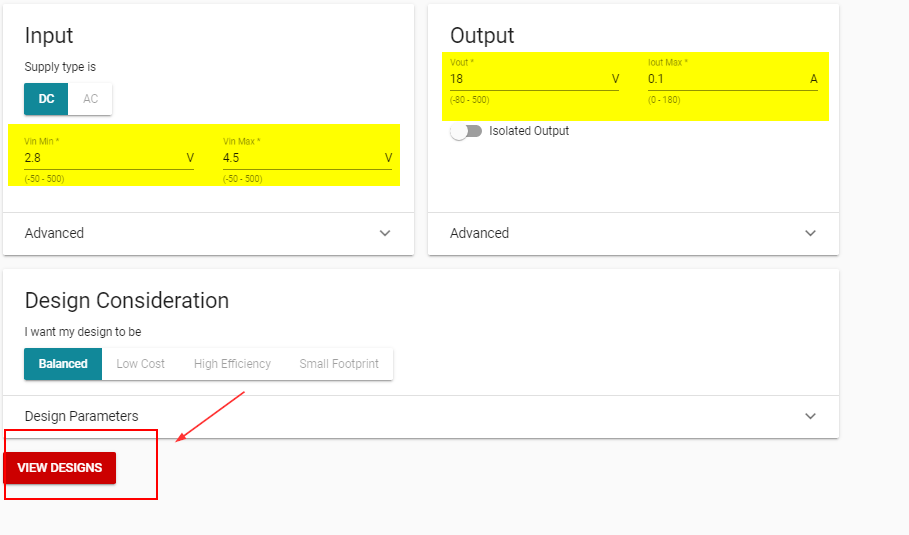Choose the Low Cost design option
Image resolution: width=909 pixels, height=535 pixels.
pos(140,364)
